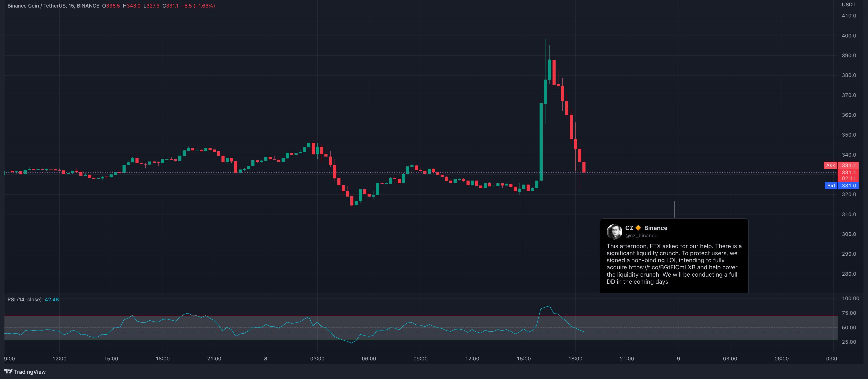Click the 25.00 RSI axis label
This screenshot has width=868, height=379.
[849, 342]
